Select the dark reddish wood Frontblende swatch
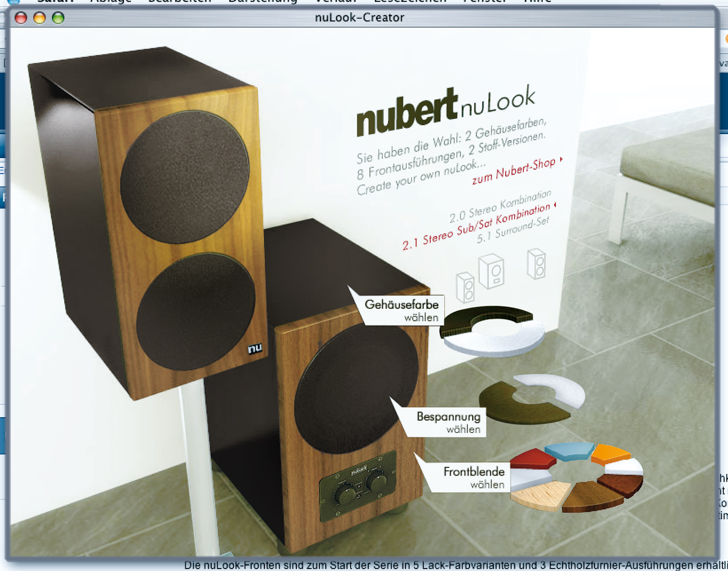 coord(622,485)
